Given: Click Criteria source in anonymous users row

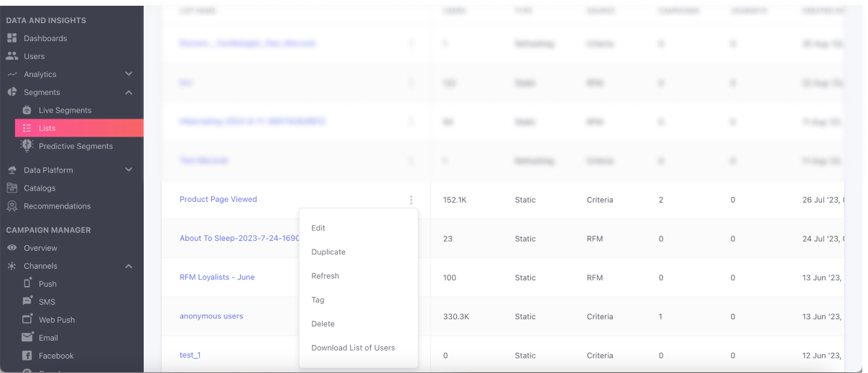Looking at the screenshot, I should point(599,316).
